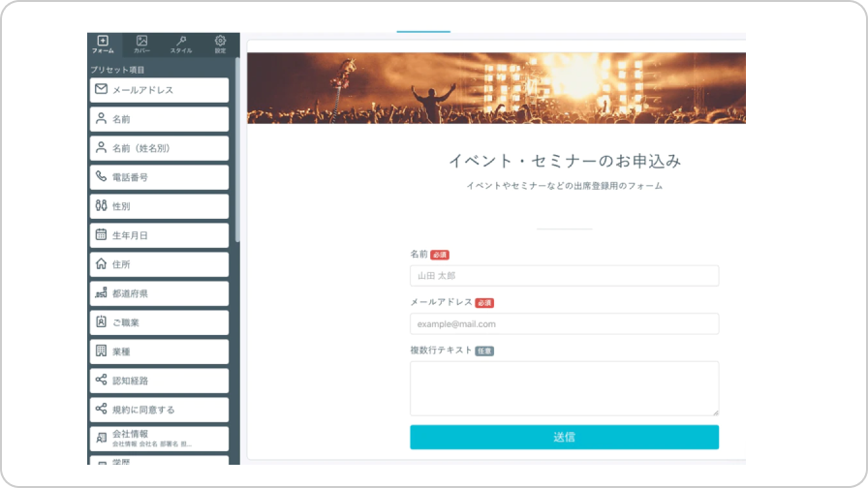
Task: Add the 名前（姓名別） preset item
Action: tap(159, 148)
